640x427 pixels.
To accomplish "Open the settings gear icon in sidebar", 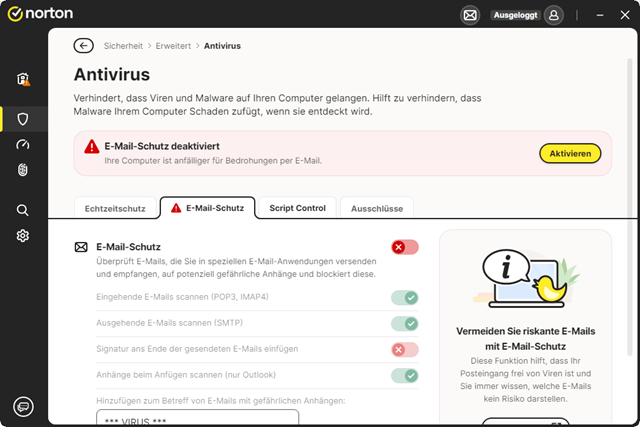I will pos(23,236).
